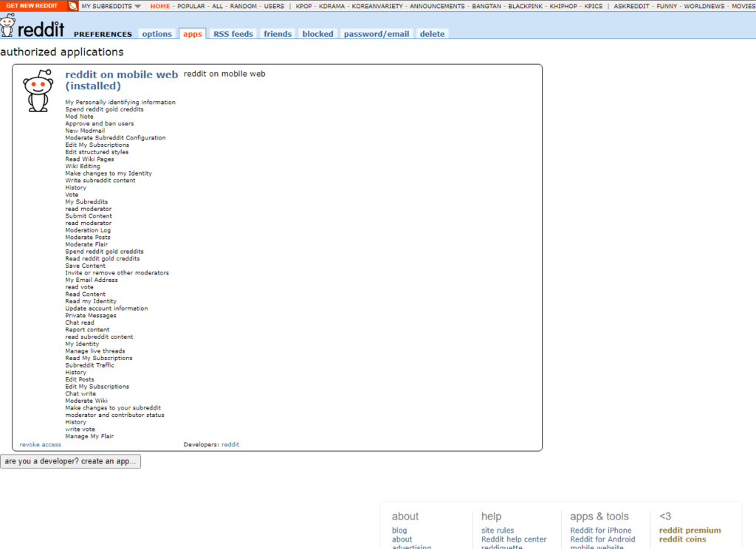
Task: Click "My Personally identifying information" permission
Action: click(120, 102)
